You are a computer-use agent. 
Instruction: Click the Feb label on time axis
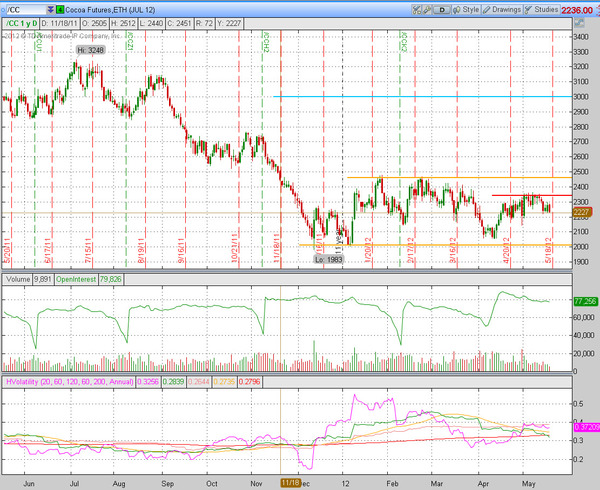pyautogui.click(x=392, y=484)
